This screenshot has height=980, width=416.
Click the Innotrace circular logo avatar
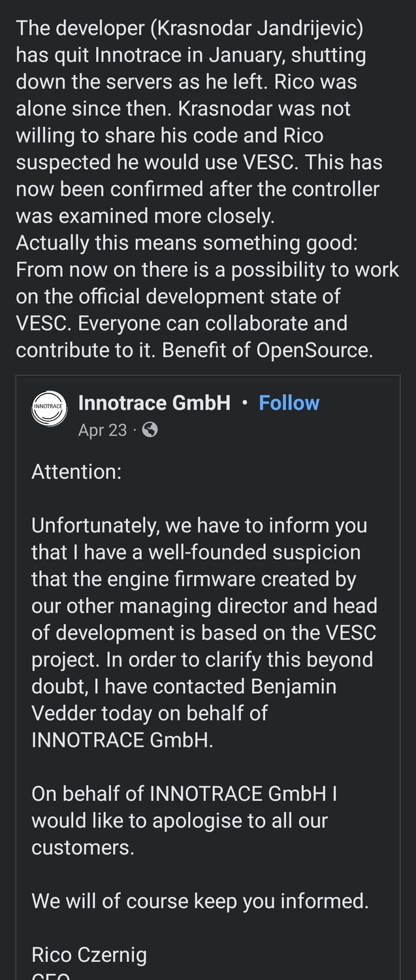click(x=48, y=408)
